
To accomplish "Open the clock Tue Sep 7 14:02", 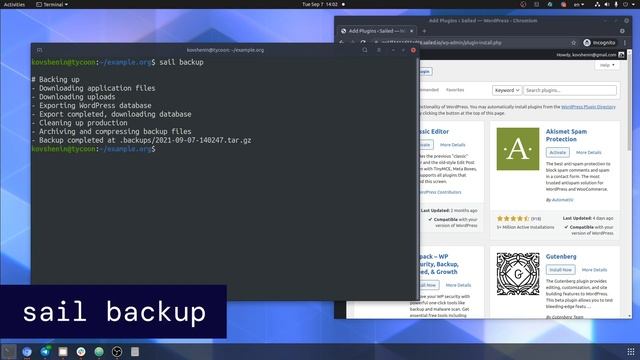I will pos(320,4).
